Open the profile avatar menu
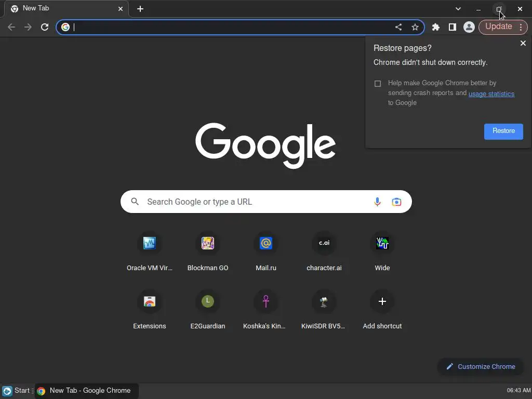 pyautogui.click(x=469, y=27)
